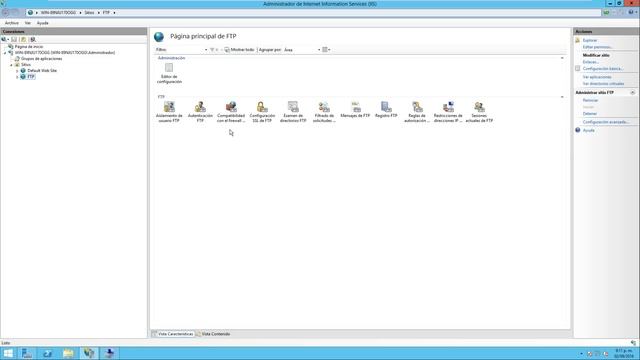Click Detener in Acciones panel
The width and height of the screenshot is (640, 360).
pos(590,114)
